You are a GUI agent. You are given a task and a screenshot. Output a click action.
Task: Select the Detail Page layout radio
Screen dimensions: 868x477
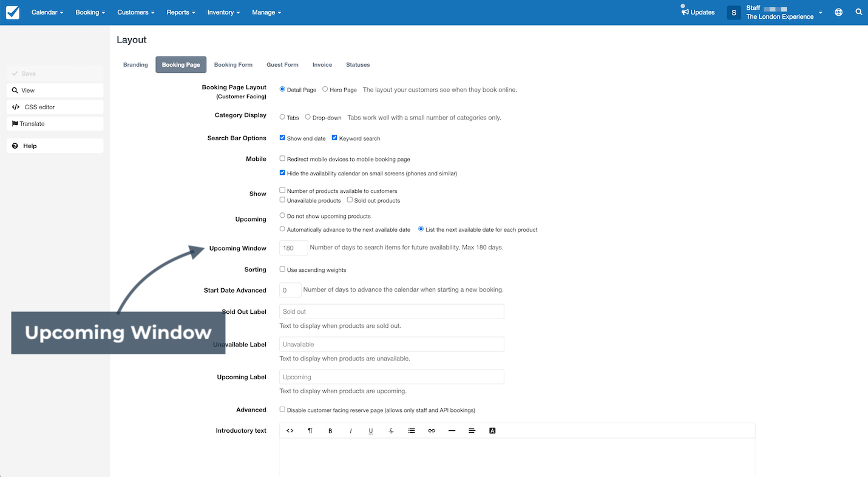(282, 89)
